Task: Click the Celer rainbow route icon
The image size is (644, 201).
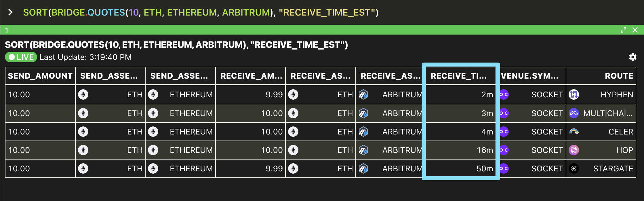Action: coord(574,132)
